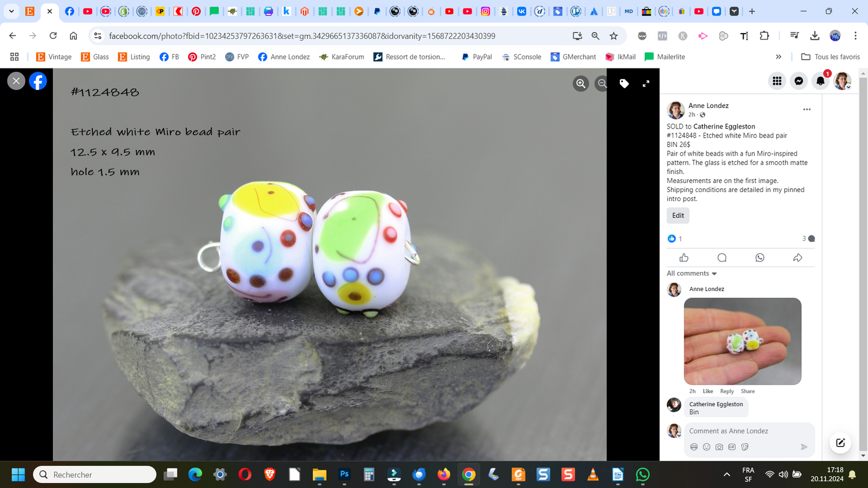868x488 pixels.
Task: Go back to previous page
Action: click(13, 36)
